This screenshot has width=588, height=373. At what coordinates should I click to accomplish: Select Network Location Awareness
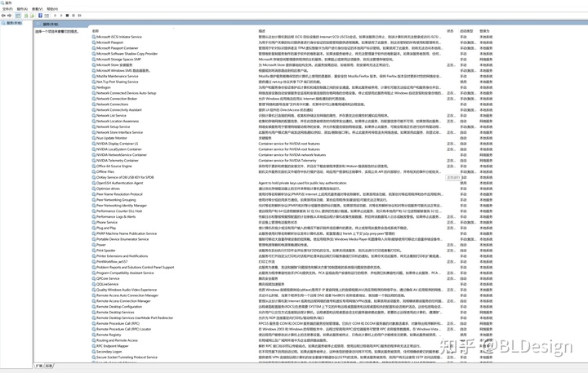point(118,121)
